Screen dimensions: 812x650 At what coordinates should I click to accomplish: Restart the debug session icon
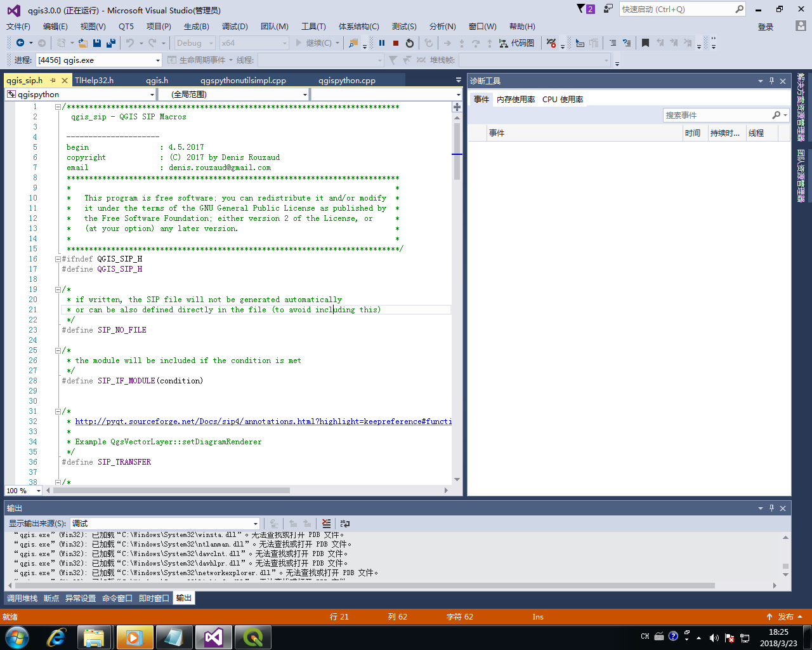tap(410, 43)
